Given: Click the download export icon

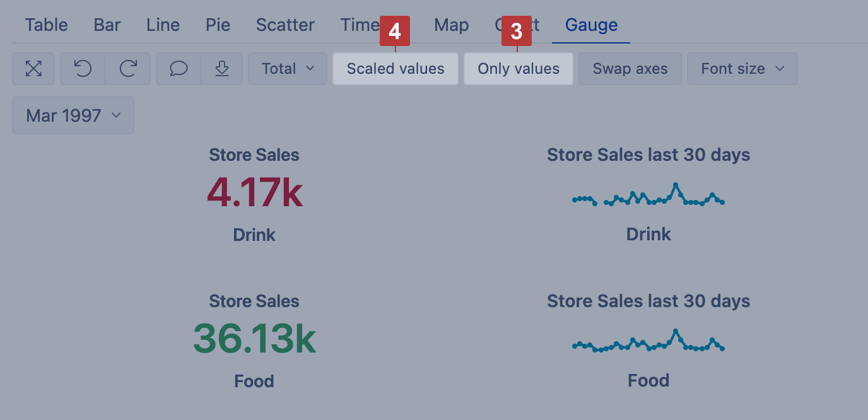Looking at the screenshot, I should 221,69.
